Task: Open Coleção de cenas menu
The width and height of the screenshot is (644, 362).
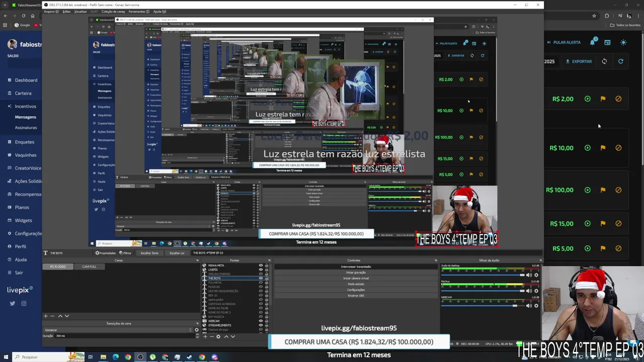Action: pos(113,12)
